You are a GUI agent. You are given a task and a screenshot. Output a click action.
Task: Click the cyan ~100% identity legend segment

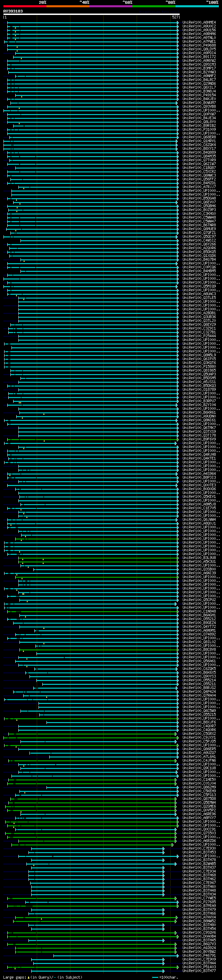click(197, 6)
